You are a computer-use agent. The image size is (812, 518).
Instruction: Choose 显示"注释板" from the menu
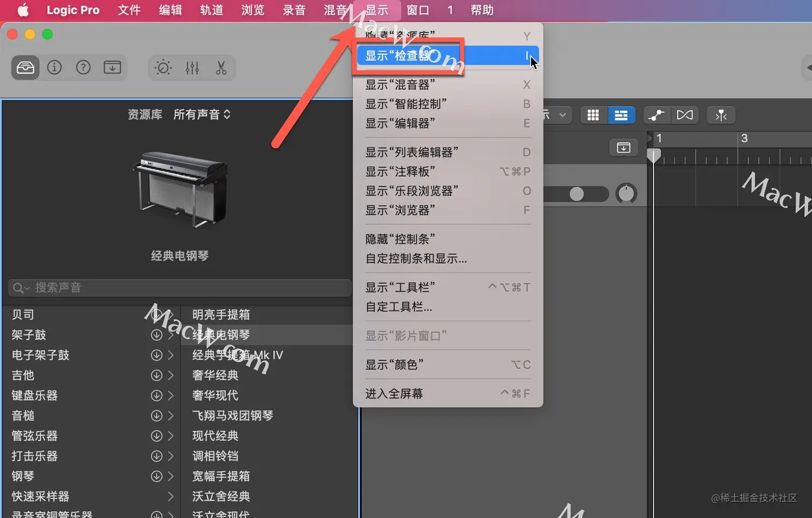pyautogui.click(x=447, y=172)
